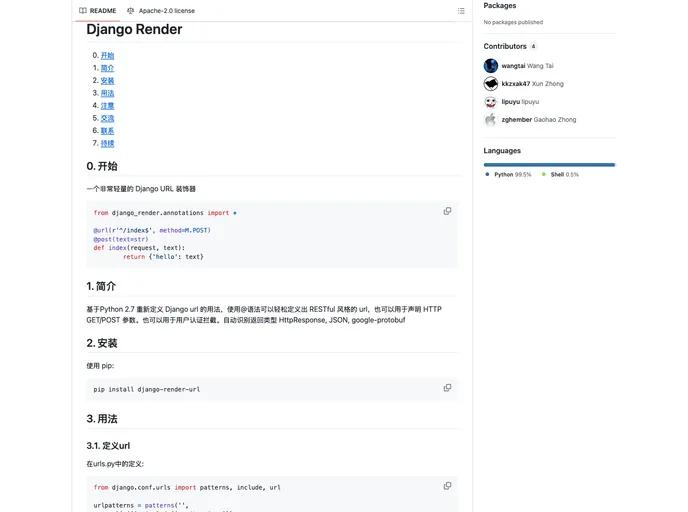Open the README outline list icon
This screenshot has height=512, width=688.
(461, 11)
